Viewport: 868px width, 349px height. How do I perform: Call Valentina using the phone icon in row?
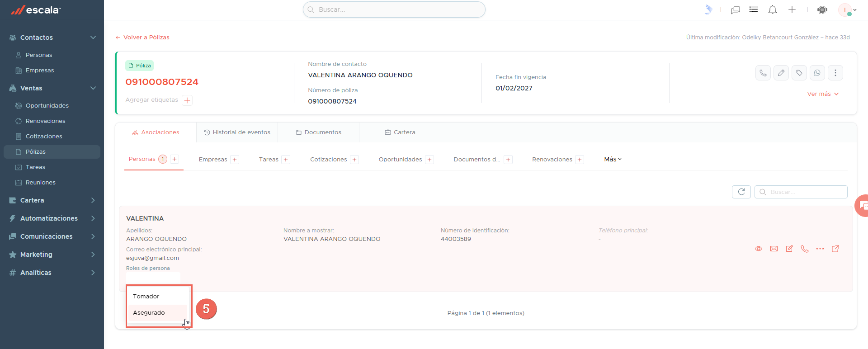(805, 249)
